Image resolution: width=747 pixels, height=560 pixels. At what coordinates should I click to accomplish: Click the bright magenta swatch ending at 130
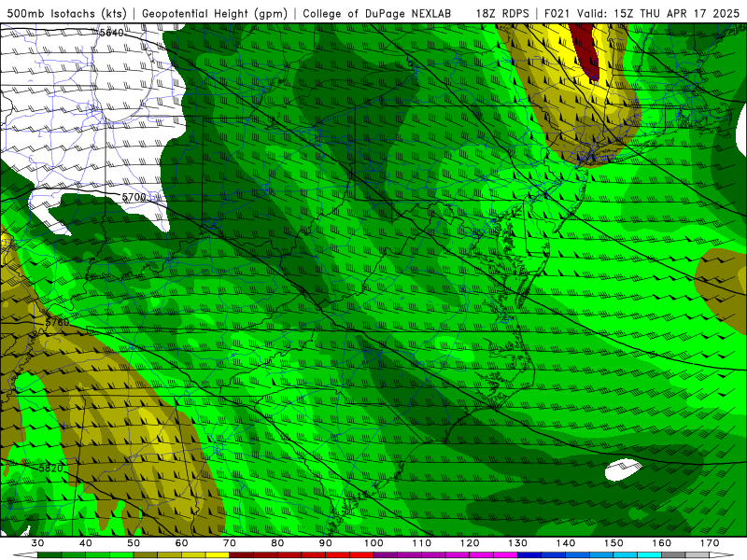[x=505, y=555]
